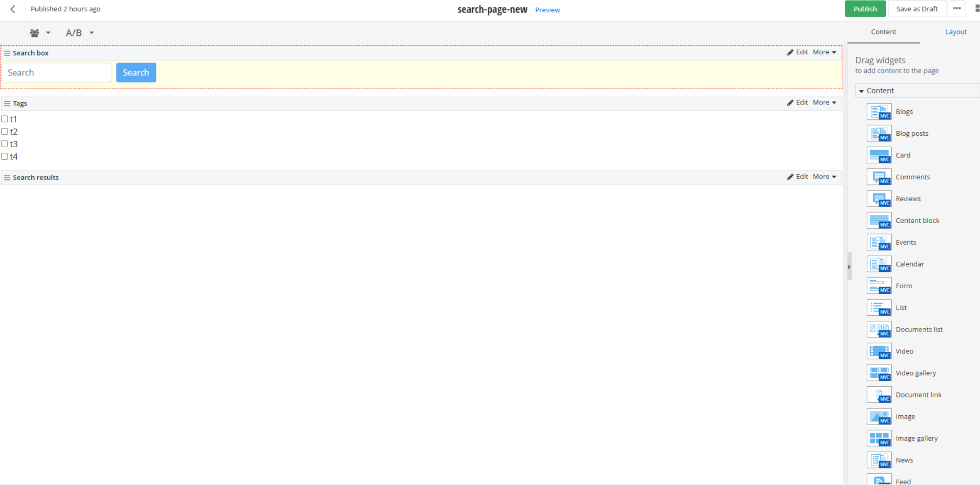This screenshot has height=485, width=980.
Task: Check the t1 tag checkbox
Action: pos(5,119)
